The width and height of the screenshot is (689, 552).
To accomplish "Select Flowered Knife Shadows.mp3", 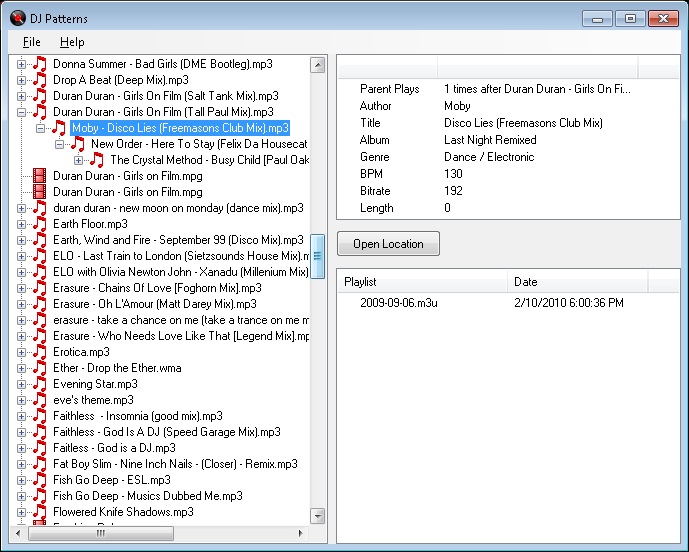I will (123, 512).
